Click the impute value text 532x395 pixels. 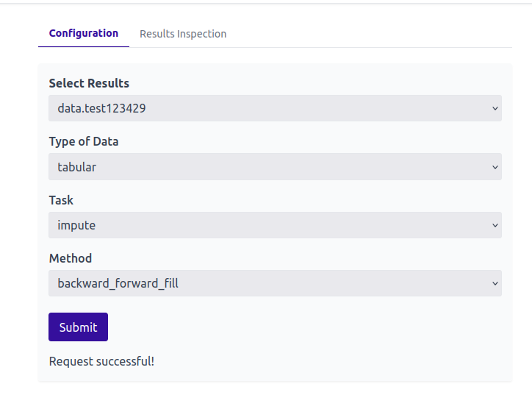76,225
